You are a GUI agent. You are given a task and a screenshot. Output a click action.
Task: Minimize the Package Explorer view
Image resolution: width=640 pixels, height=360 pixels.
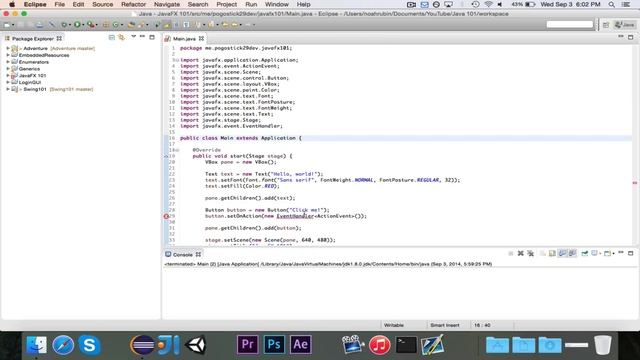click(142, 37)
